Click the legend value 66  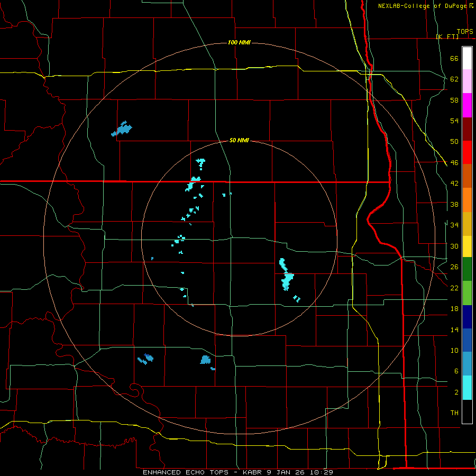pos(454,59)
